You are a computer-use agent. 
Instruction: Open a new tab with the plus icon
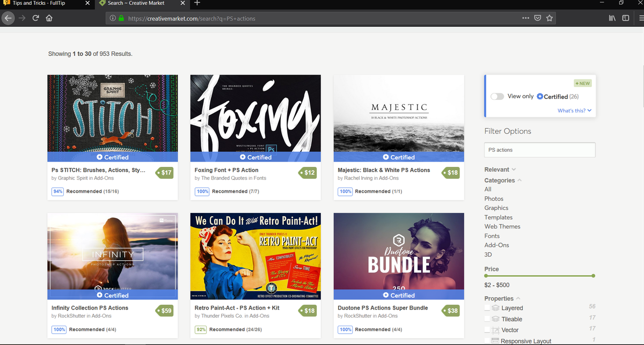tap(197, 3)
